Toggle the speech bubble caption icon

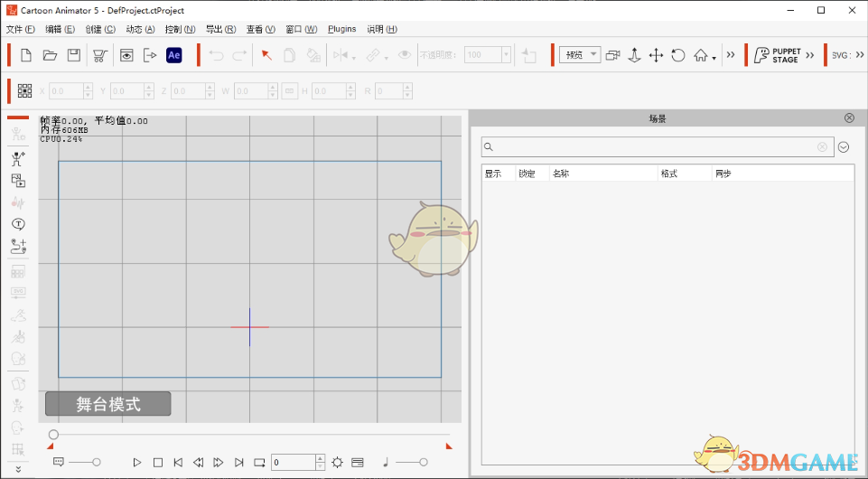coord(59,462)
